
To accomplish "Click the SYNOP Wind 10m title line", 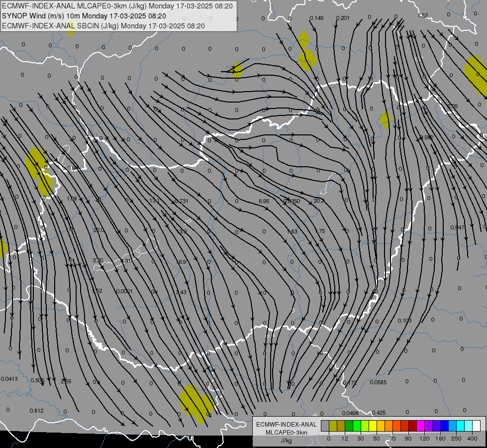I will 84,16.
